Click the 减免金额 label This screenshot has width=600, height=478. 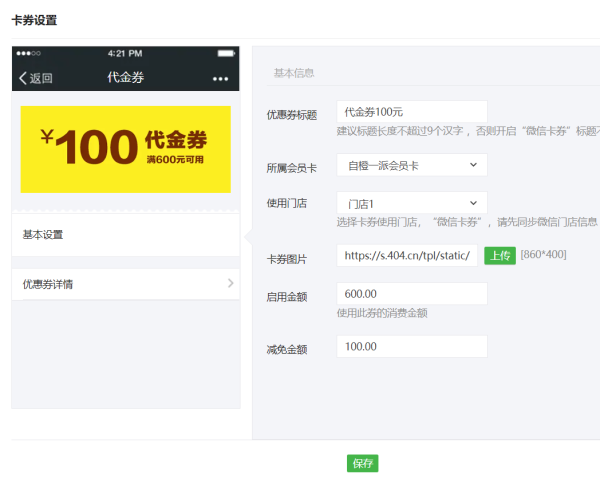(287, 349)
